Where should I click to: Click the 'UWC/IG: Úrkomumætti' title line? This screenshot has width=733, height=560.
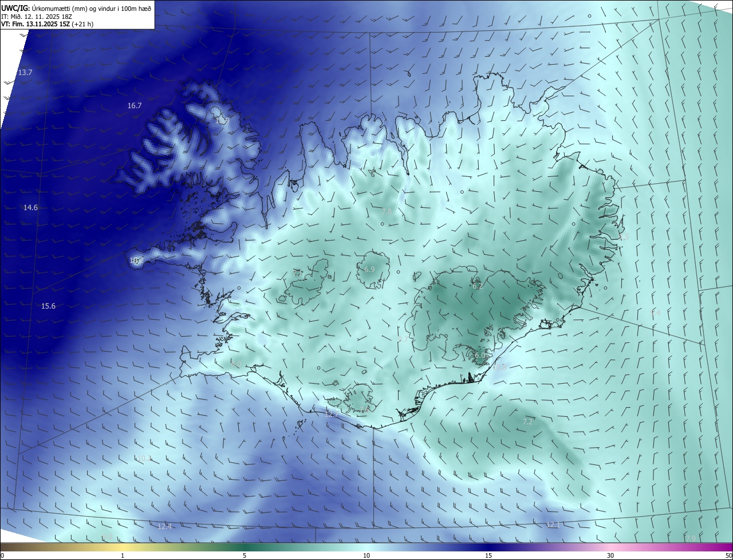(77, 8)
